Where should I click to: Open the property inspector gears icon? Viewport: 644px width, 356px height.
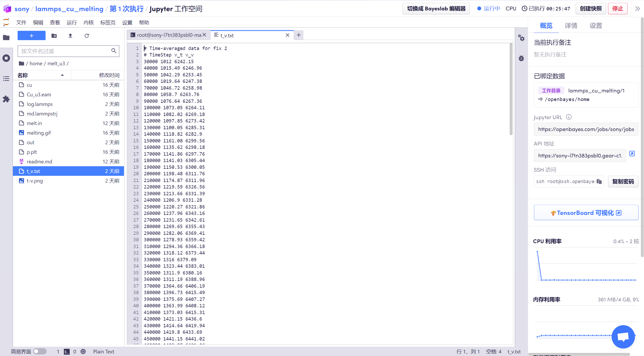521,38
